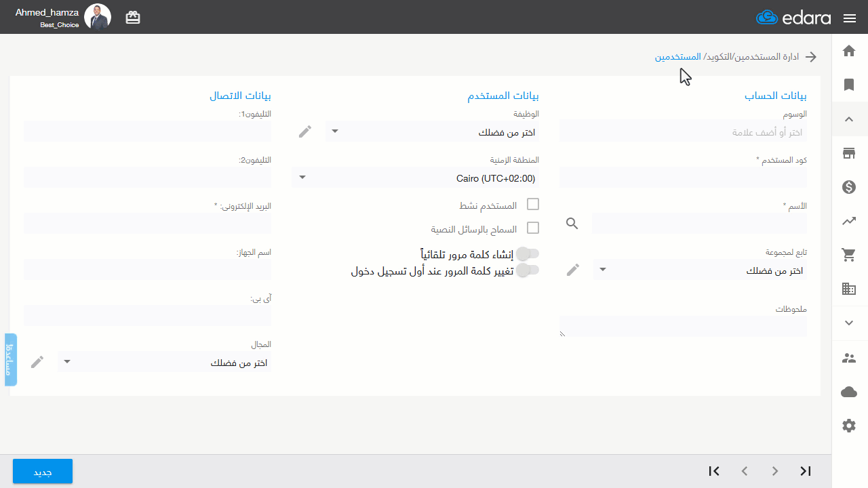This screenshot has height=488, width=868.
Task: Expand sidebar section with down chevron
Action: click(849, 323)
